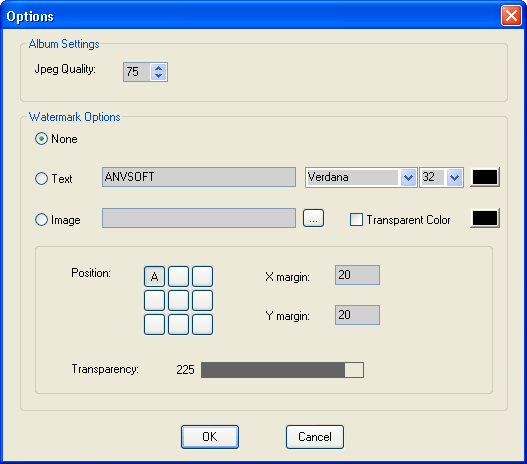Close the Options dialog
This screenshot has height=464, width=527.
[x=511, y=15]
